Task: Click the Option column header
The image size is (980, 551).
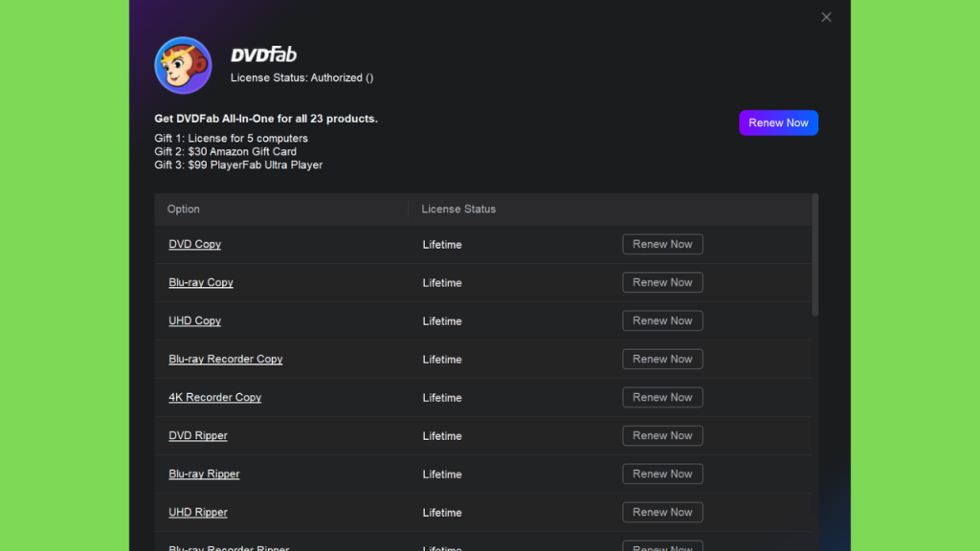Action: [x=184, y=209]
